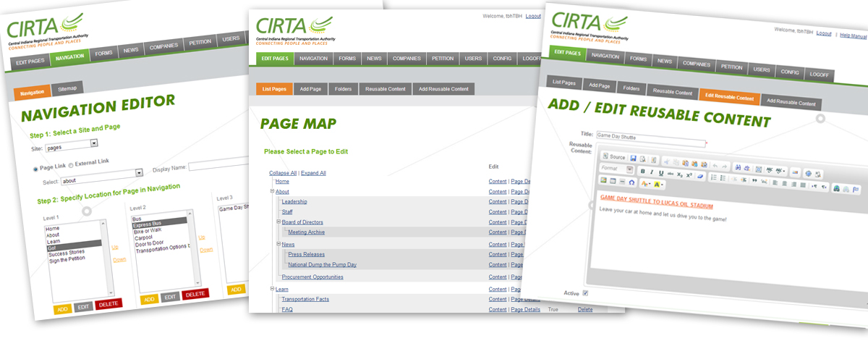The image size is (868, 341).
Task: Click the Underline icon in the editor
Action: (660, 173)
